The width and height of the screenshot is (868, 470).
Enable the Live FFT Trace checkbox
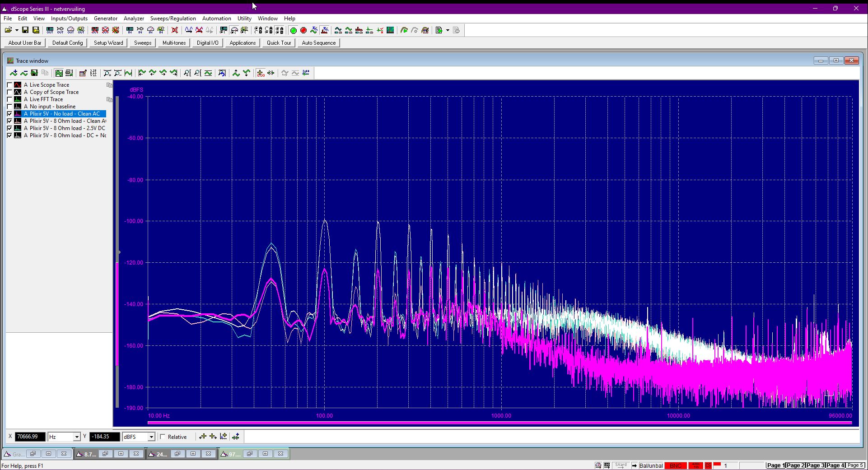coord(9,99)
